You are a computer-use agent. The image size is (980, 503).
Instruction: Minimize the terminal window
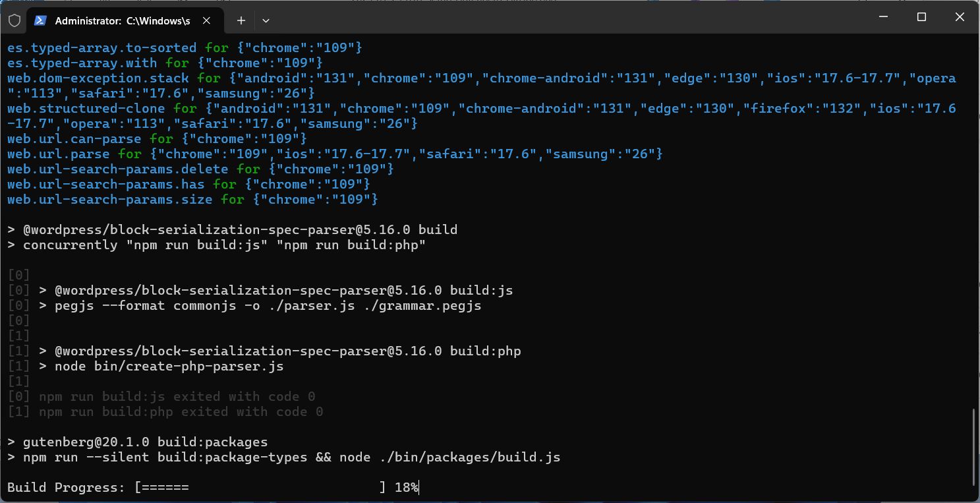coord(884,18)
